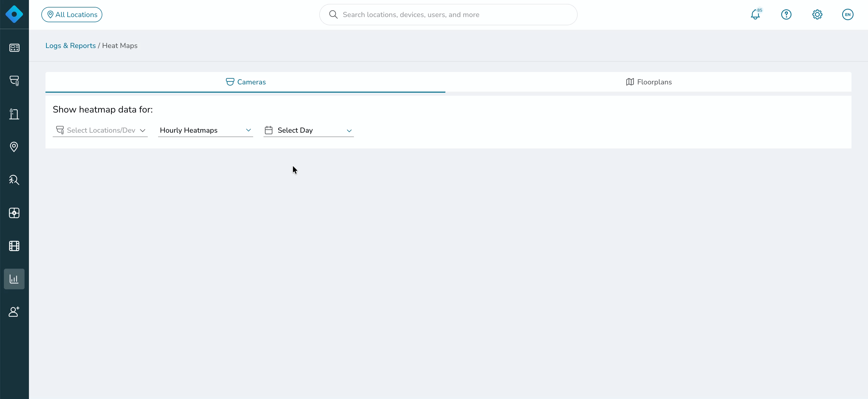Open the EN user avatar menu
This screenshot has height=399, width=868.
[x=847, y=14]
